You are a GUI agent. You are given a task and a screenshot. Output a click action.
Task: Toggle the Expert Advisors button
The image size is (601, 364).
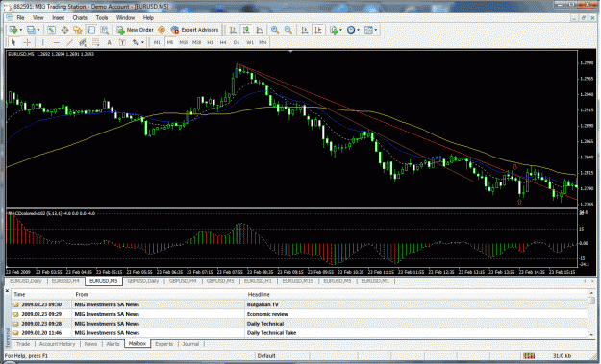194,30
